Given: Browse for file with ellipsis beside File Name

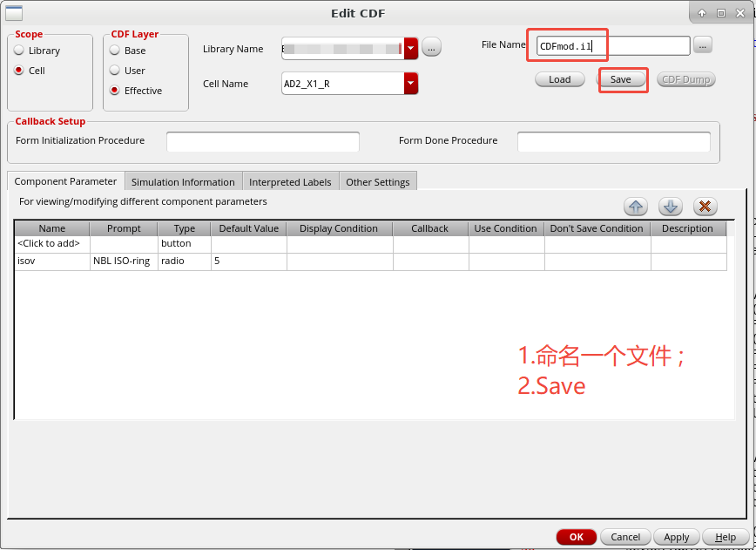Looking at the screenshot, I should [x=703, y=44].
